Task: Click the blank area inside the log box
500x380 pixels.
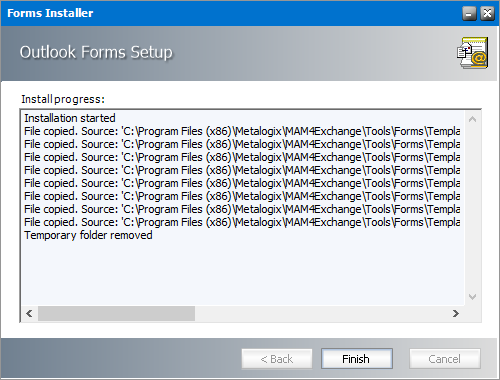Action: (x=243, y=272)
